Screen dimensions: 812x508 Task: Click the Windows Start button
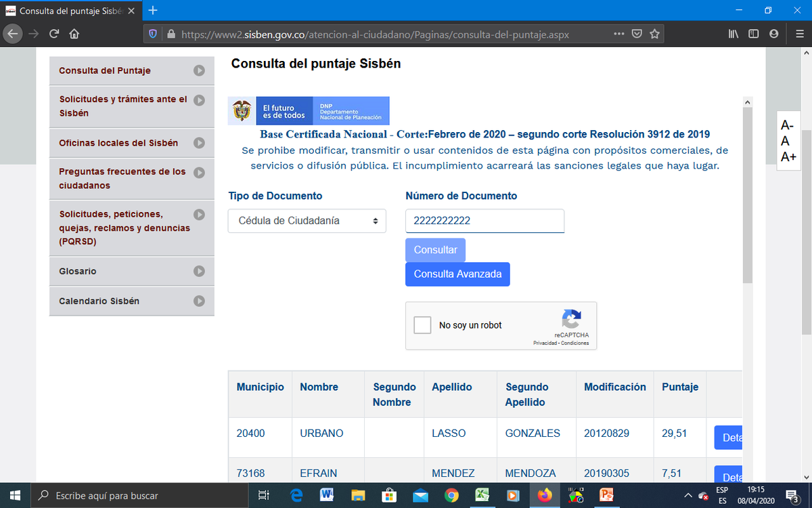[x=15, y=496]
